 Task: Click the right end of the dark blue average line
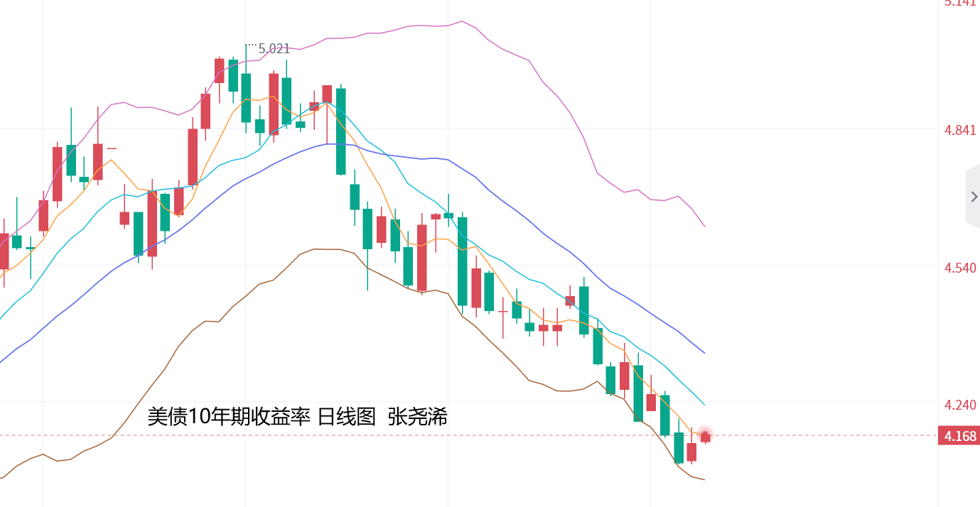point(704,352)
